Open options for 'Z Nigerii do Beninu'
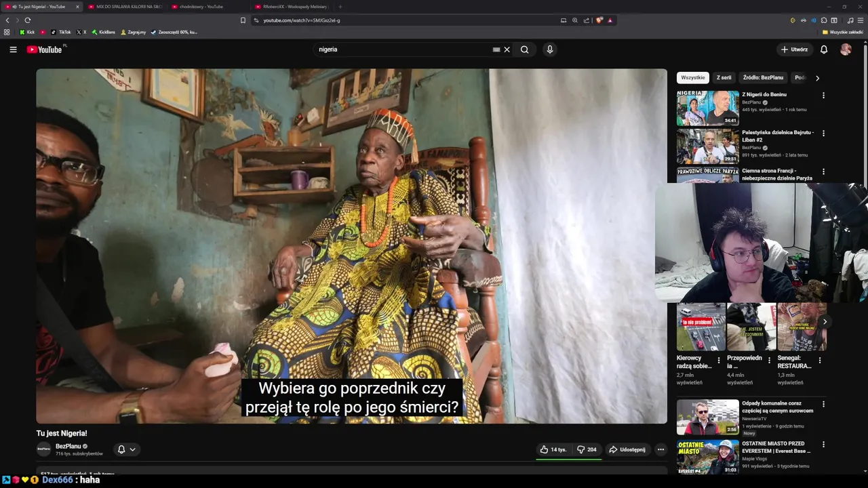This screenshot has height=488, width=868. tap(823, 96)
